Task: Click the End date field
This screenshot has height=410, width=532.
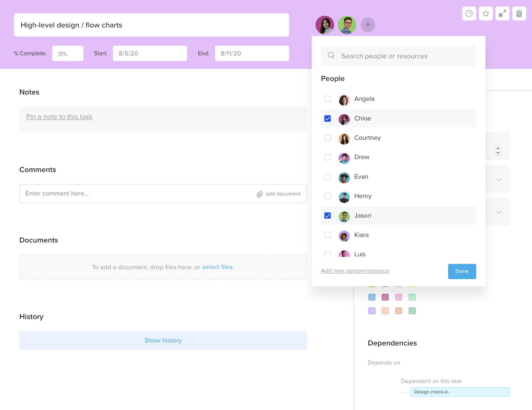Action: tap(252, 54)
